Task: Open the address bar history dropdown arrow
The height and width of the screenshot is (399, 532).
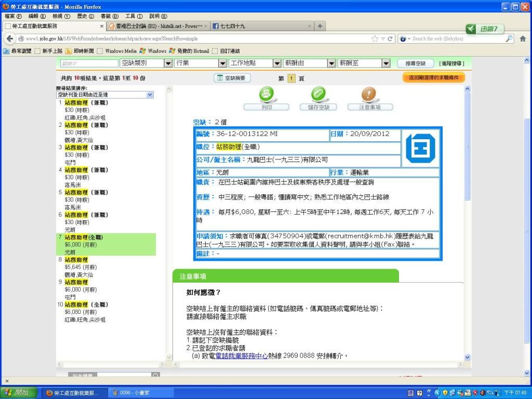Action: pyautogui.click(x=383, y=38)
